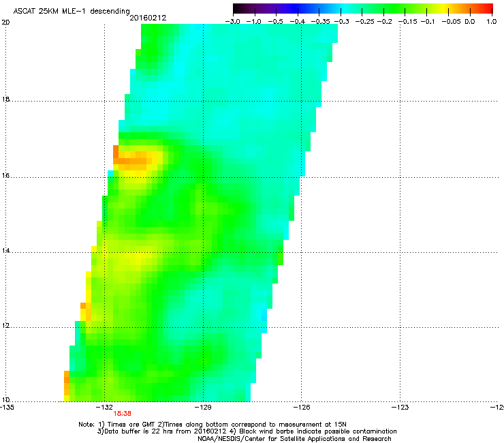Image resolution: width=504 pixels, height=443 pixels.
Task: Click the color scale label -0.2
Action: 384,22
